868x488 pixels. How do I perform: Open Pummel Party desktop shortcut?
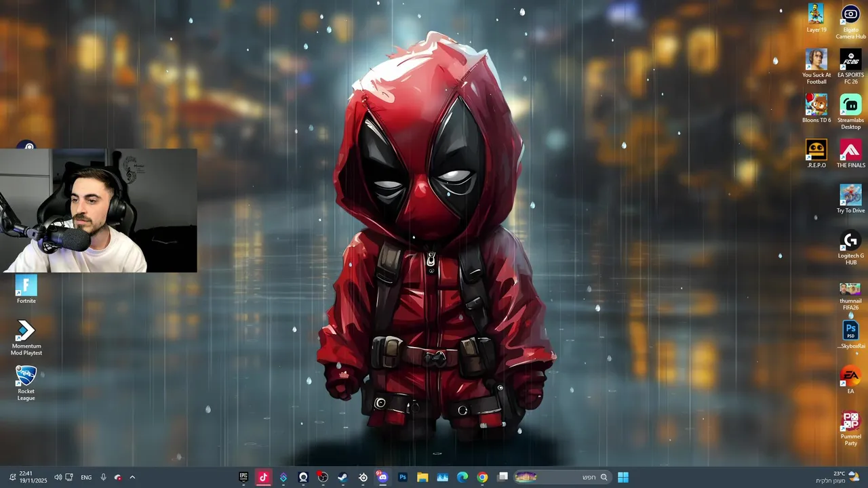pyautogui.click(x=850, y=428)
